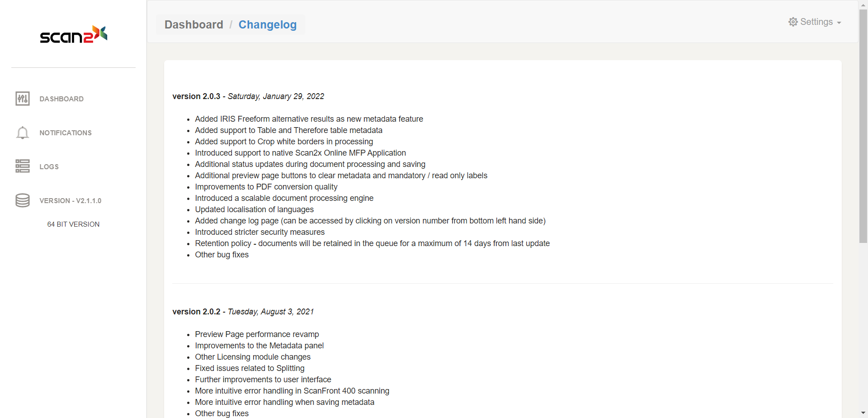Click the Settings gear icon
The height and width of the screenshot is (418, 868).
[x=793, y=22]
